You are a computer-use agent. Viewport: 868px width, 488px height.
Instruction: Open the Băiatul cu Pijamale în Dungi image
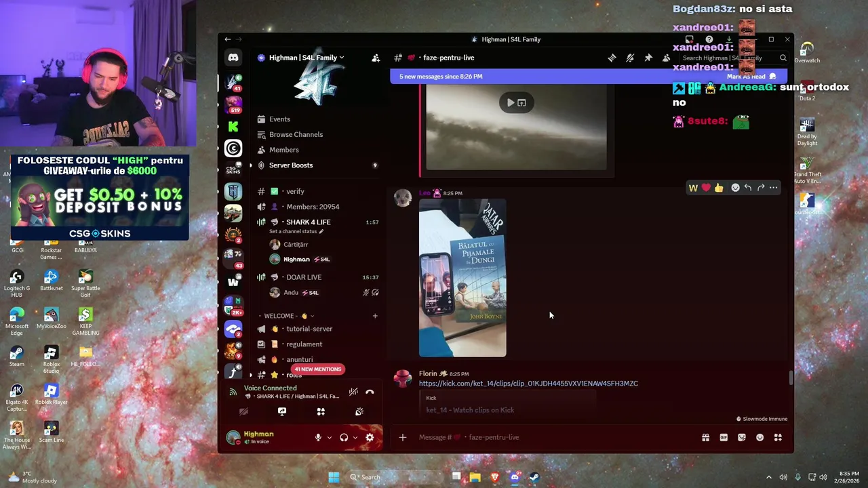pyautogui.click(x=462, y=278)
